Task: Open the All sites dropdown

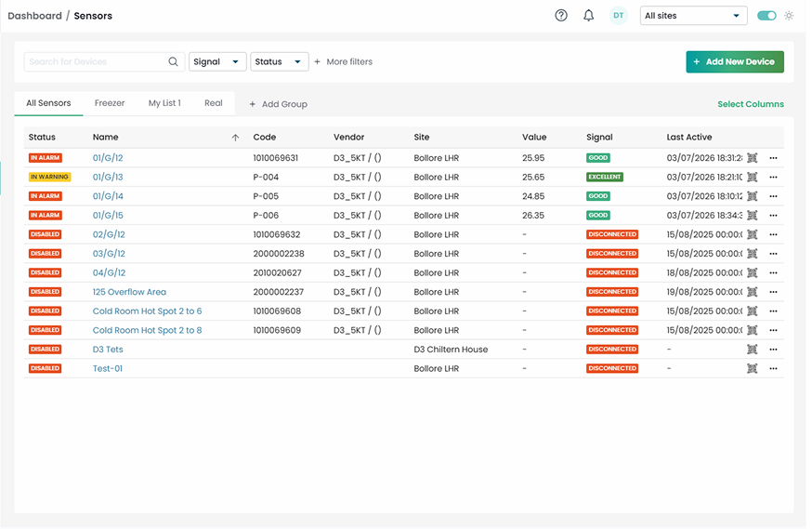Action: click(693, 16)
